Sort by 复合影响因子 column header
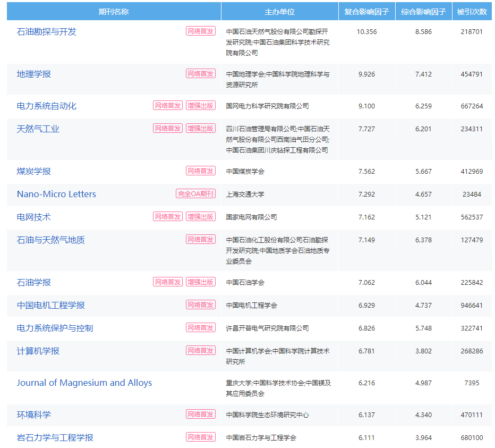495x448 pixels. point(367,12)
